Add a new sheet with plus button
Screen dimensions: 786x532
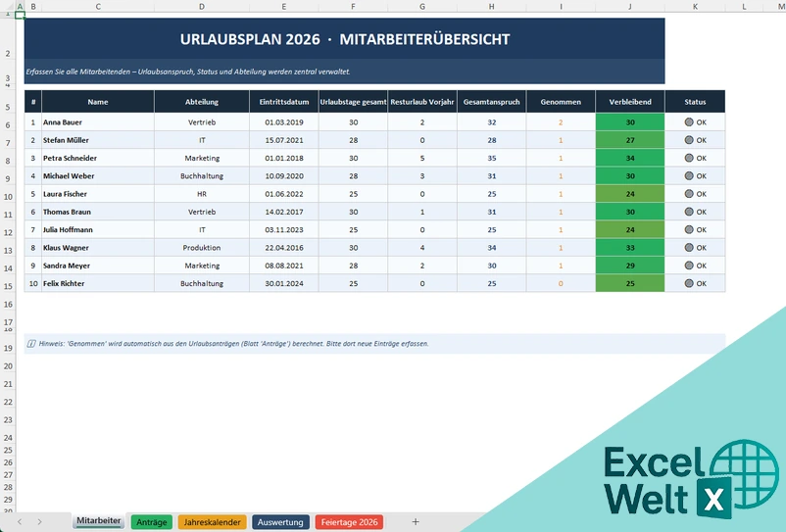416,522
